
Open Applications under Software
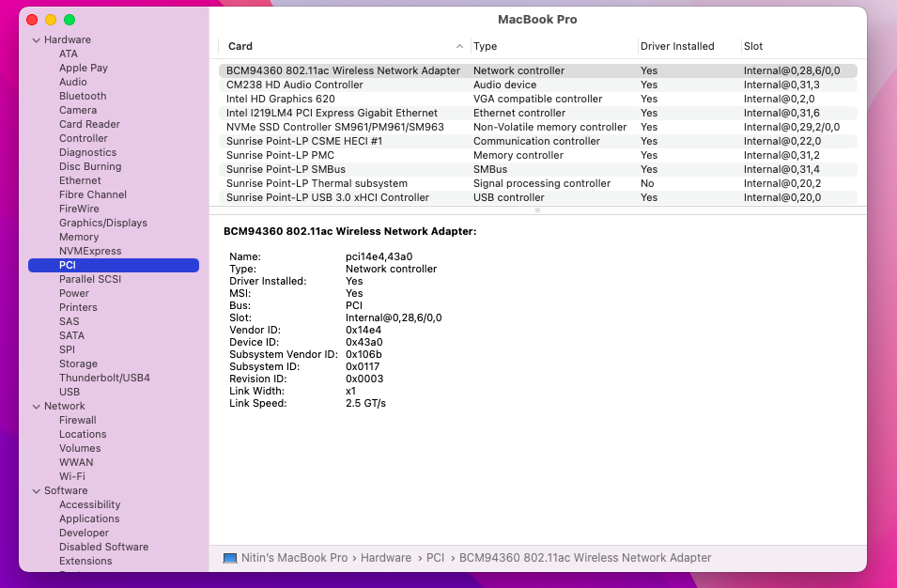[x=89, y=518]
